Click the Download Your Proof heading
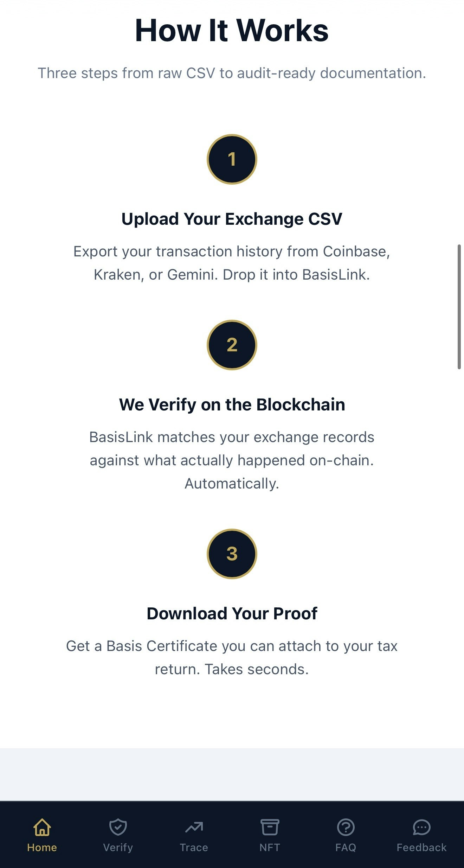 click(232, 613)
